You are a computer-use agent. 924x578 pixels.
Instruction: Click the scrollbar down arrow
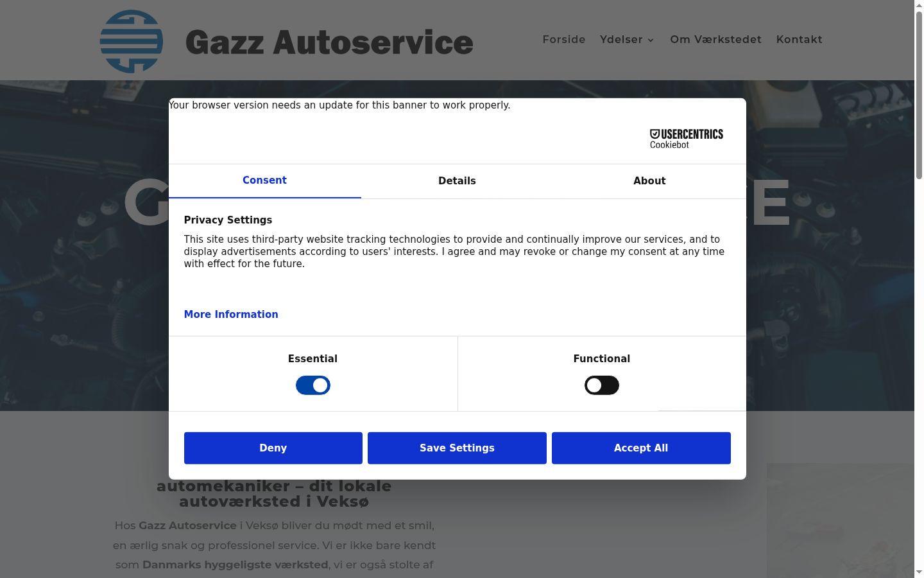pos(919,572)
